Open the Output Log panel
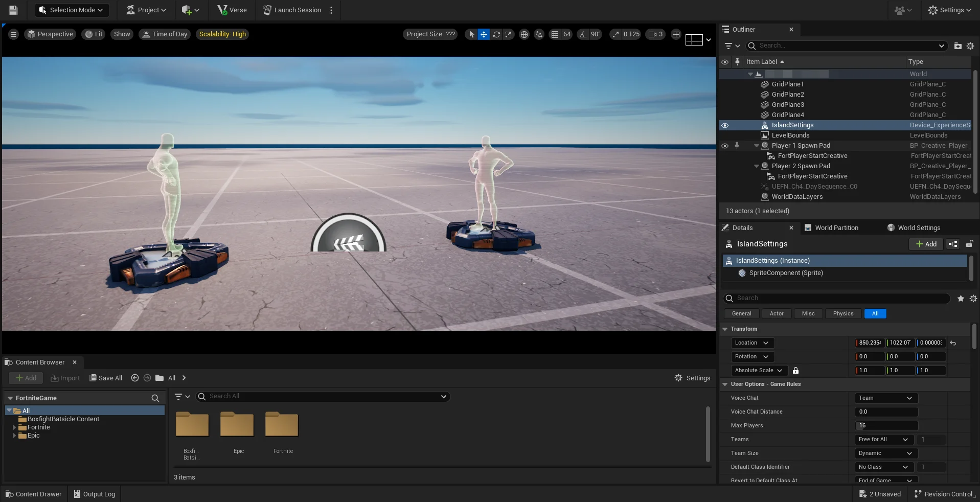 [95, 494]
